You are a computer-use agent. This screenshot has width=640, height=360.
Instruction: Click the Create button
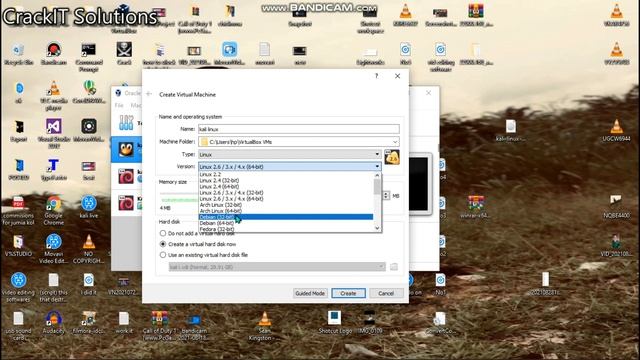[348, 293]
